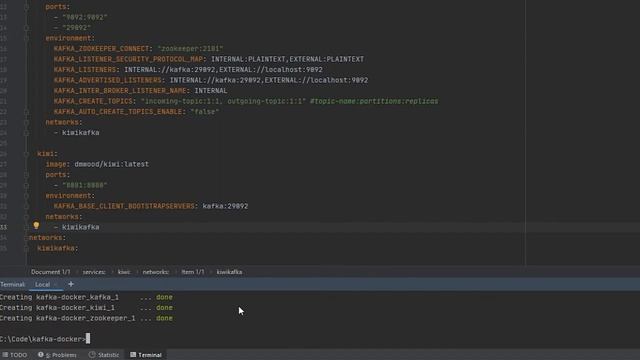Click the 'INTERNAL' value of inter broker listener name
Screen dimensions: 640x360
211,91
